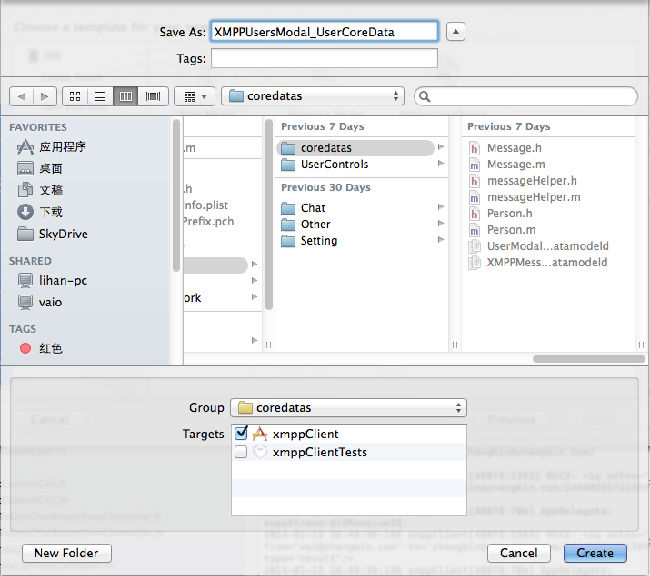This screenshot has height=576, width=650.
Task: Select the UserControls folder
Action: 334,164
